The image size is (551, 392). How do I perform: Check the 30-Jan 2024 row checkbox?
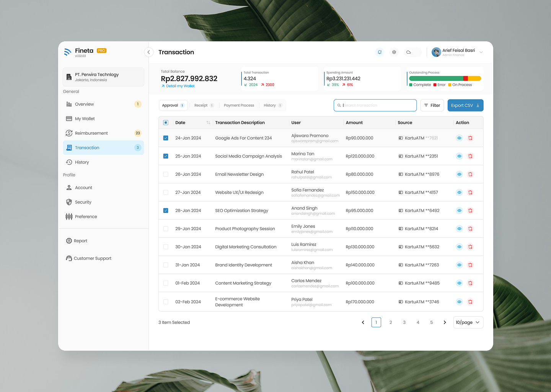point(166,247)
